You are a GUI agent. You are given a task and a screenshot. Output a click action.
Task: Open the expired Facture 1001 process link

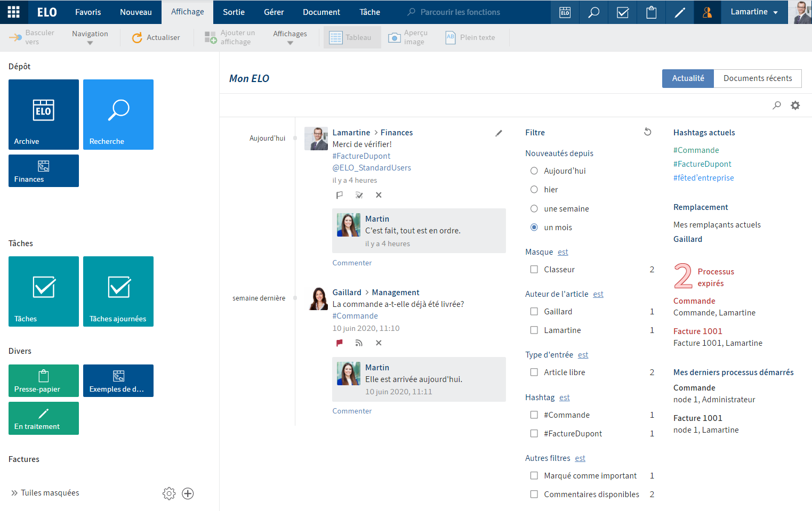click(x=697, y=331)
